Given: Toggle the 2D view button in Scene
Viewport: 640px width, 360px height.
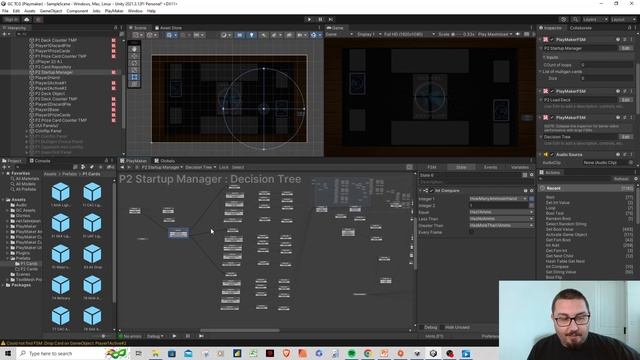Looking at the screenshot, I should point(240,35).
